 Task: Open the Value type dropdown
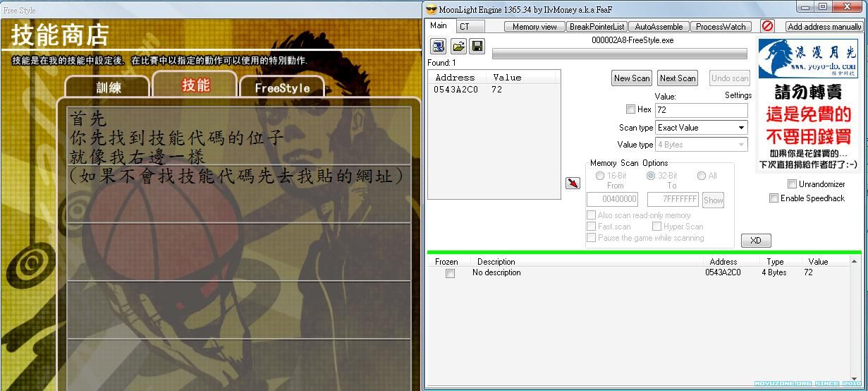pos(741,145)
